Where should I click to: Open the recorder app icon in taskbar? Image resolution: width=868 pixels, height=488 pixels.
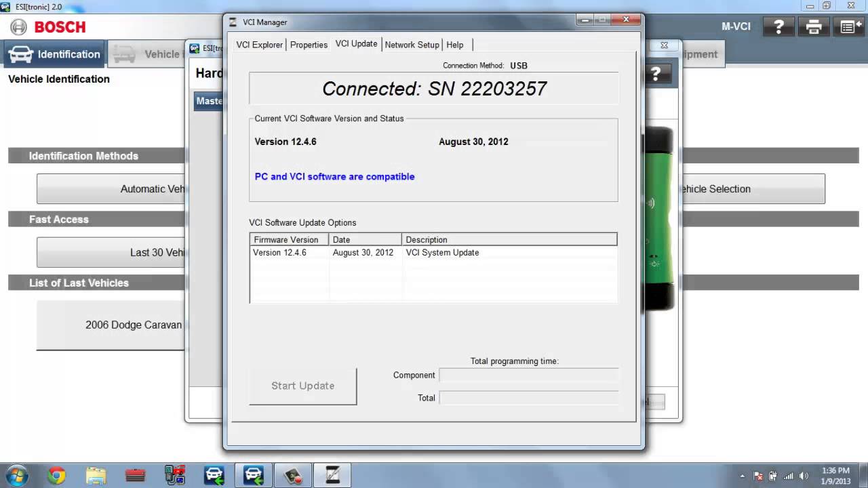pos(293,476)
